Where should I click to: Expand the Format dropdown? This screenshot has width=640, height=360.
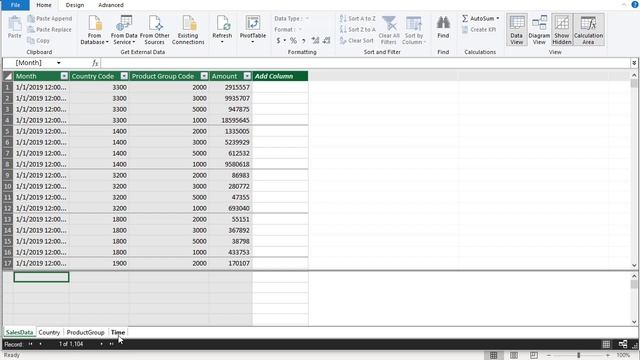point(300,29)
